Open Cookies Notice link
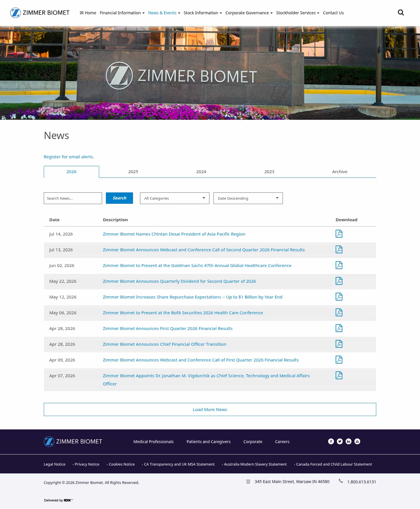 [122, 464]
